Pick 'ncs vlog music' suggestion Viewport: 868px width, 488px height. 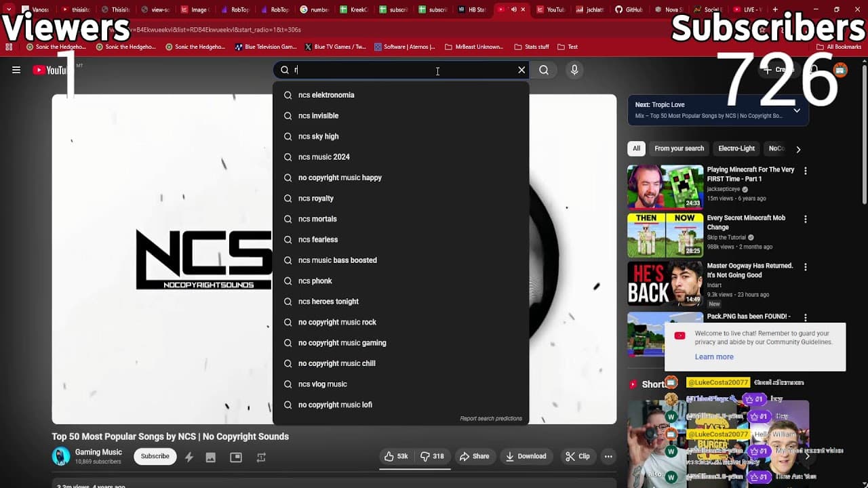click(401, 384)
